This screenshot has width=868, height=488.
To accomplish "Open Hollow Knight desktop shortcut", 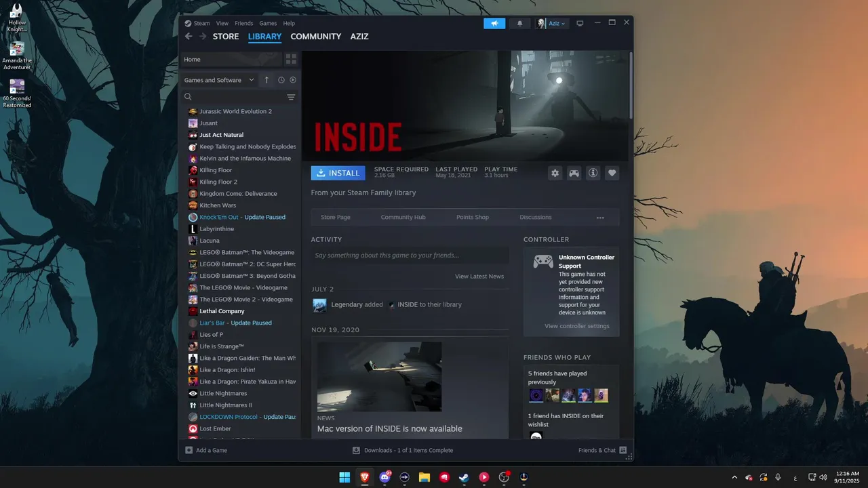I will coord(16,18).
